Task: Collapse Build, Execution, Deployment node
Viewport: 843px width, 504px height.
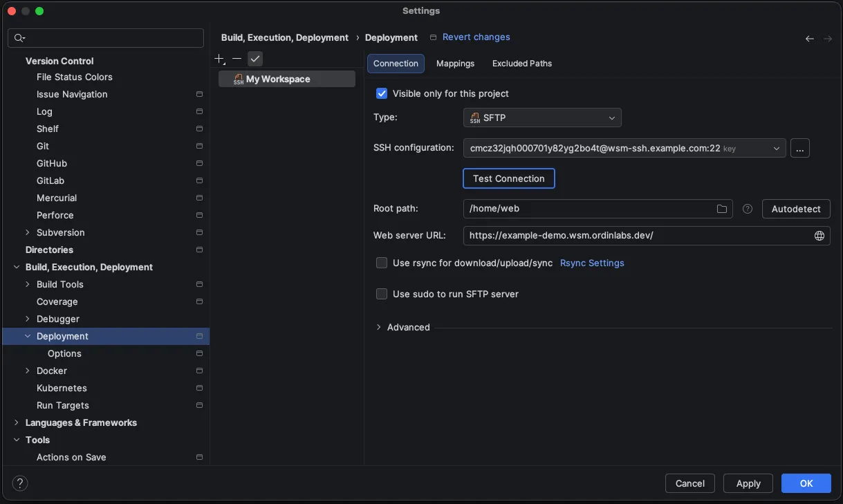Action: coord(17,267)
